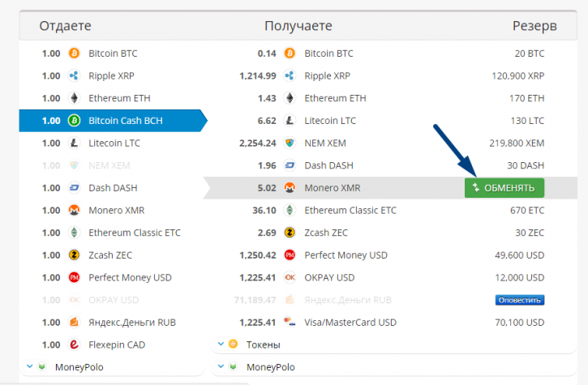Click the 1,214.99 Ripple rate value
The height and width of the screenshot is (385, 588).
pyautogui.click(x=258, y=76)
